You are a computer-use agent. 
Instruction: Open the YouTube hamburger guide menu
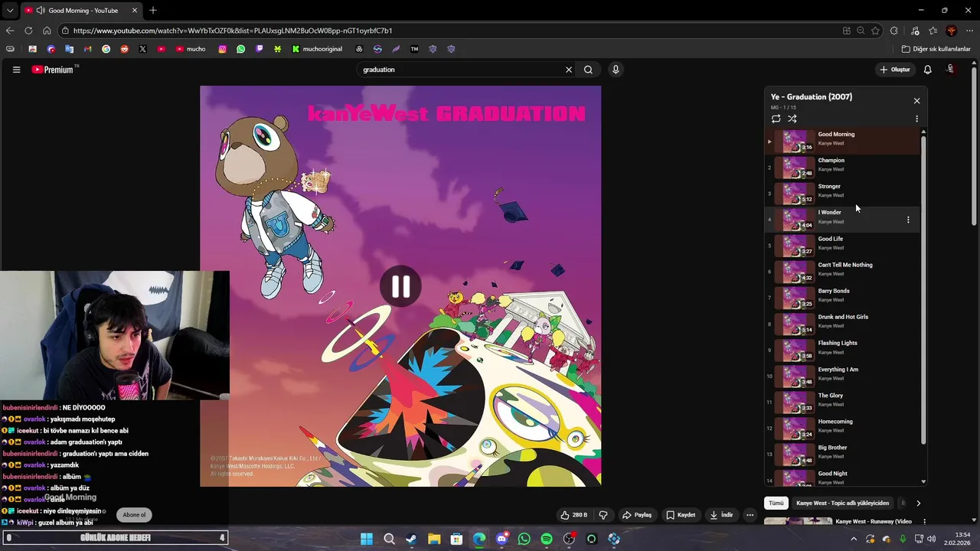[x=16, y=70]
